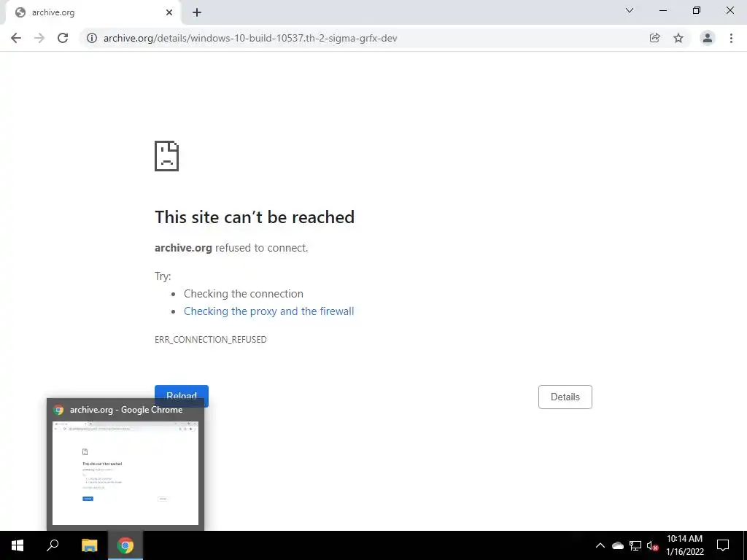This screenshot has height=560, width=747.
Task: Click the sad page error icon
Action: coord(167,156)
